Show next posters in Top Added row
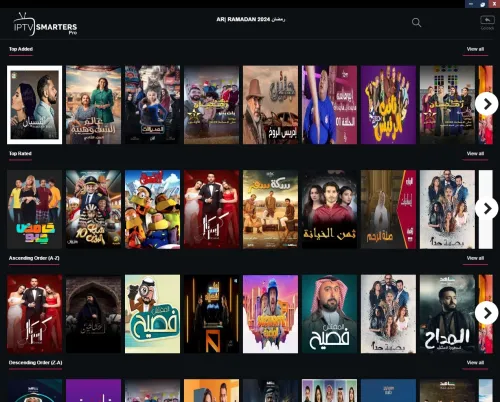 click(486, 104)
